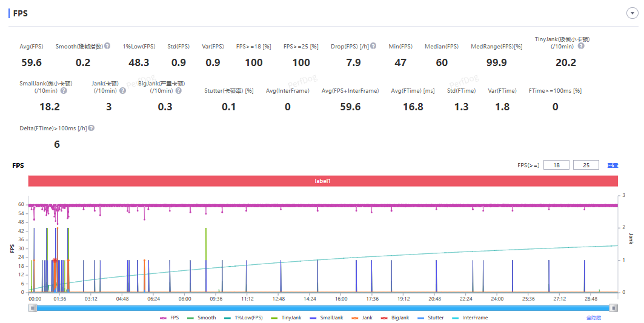644x323 pixels.
Task: Grab the left handle of the time range slider
Action: [33, 308]
